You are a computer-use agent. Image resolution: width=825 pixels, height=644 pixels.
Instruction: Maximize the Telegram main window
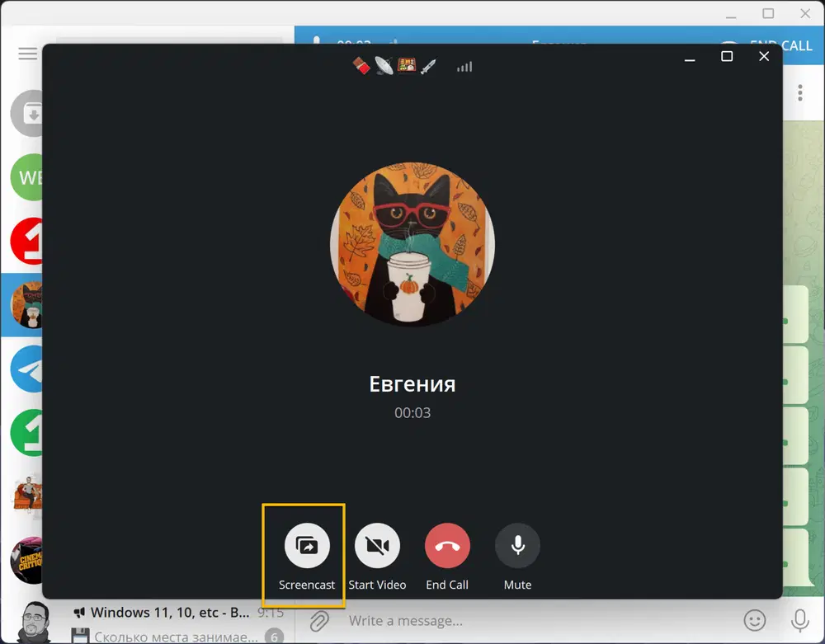coord(768,13)
